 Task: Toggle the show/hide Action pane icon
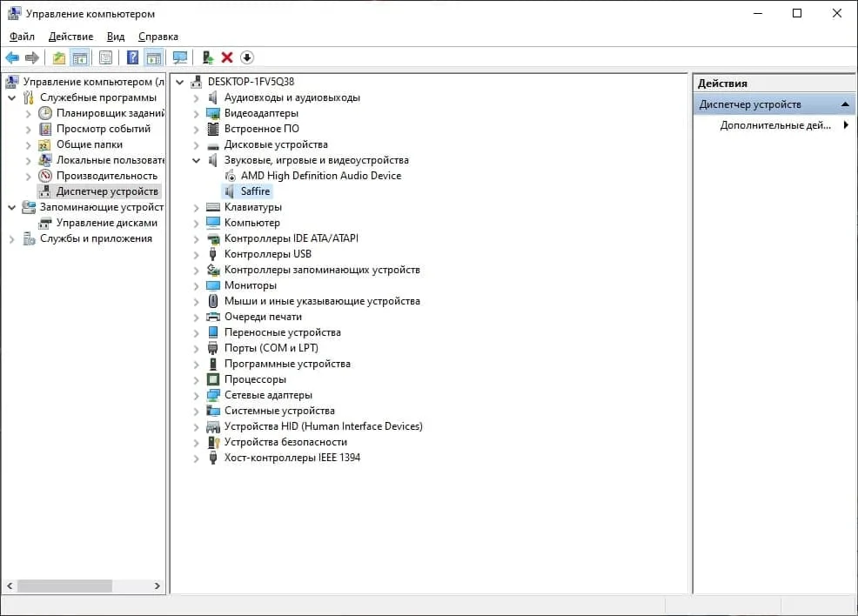pyautogui.click(x=154, y=57)
